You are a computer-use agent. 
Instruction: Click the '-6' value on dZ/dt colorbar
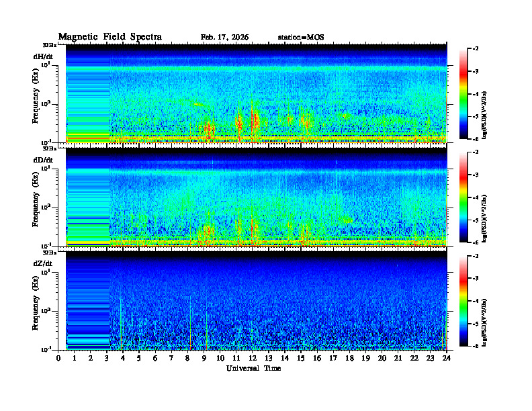click(476, 346)
